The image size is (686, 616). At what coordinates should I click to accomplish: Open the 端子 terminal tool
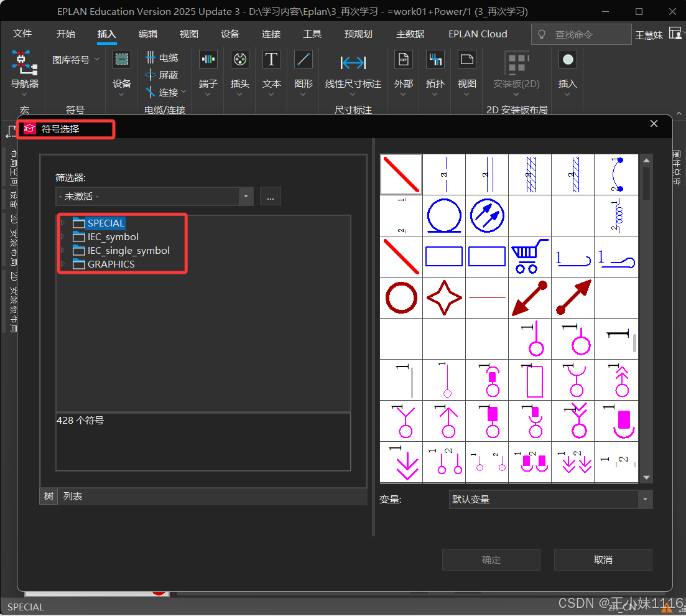[x=208, y=60]
